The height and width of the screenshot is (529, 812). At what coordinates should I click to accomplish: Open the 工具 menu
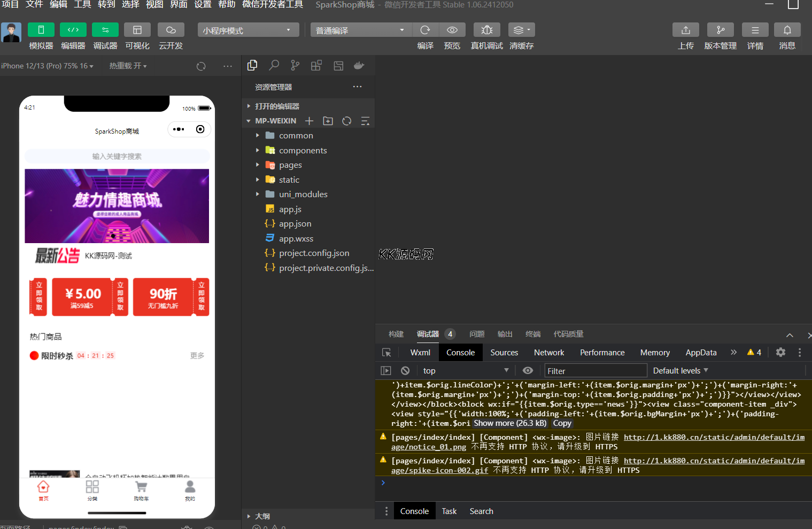point(82,5)
